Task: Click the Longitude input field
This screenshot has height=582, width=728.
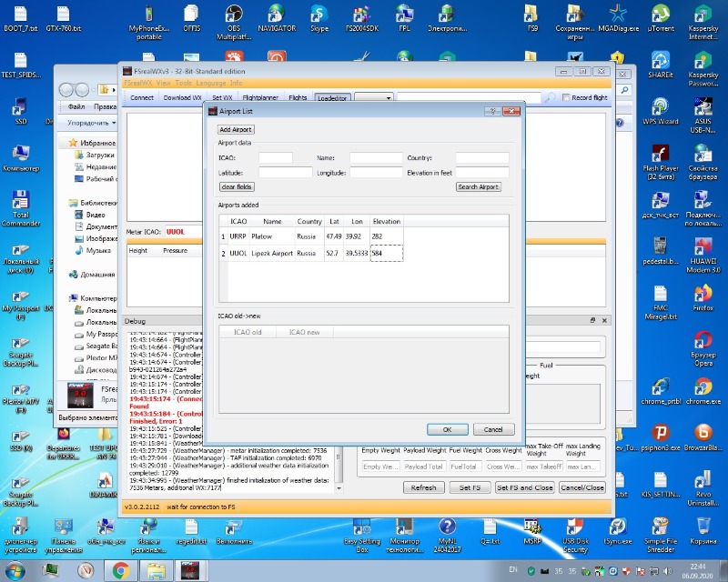Action: pyautogui.click(x=376, y=173)
